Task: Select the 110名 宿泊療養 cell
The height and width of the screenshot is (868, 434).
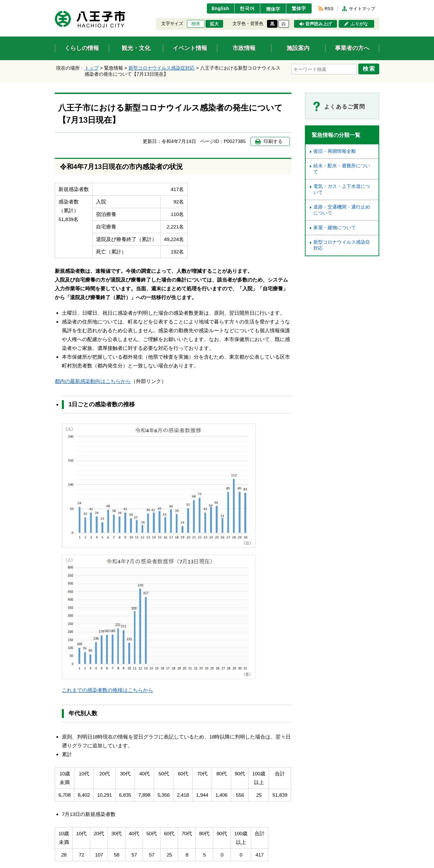Action: tap(174, 214)
